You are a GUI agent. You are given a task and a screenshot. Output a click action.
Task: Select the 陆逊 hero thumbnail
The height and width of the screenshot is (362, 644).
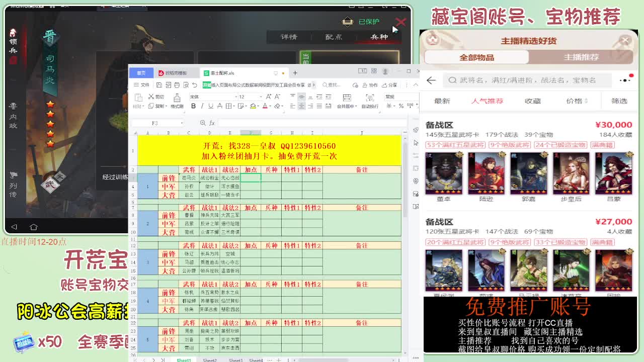[486, 173]
